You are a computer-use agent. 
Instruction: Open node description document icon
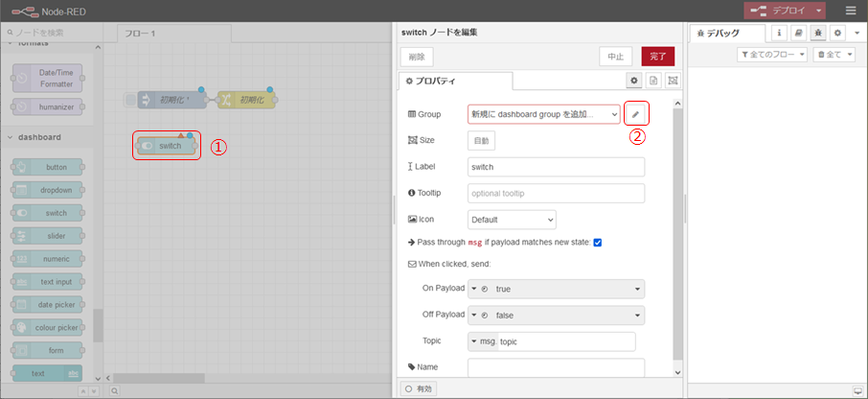click(x=653, y=81)
